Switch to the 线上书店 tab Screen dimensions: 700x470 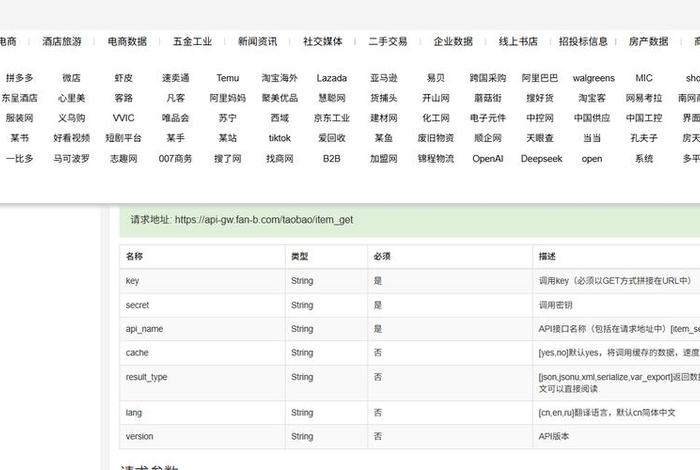pos(518,42)
